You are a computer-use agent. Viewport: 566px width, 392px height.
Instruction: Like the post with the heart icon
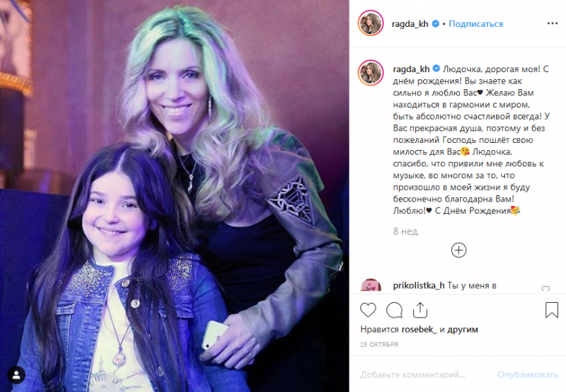point(368,310)
